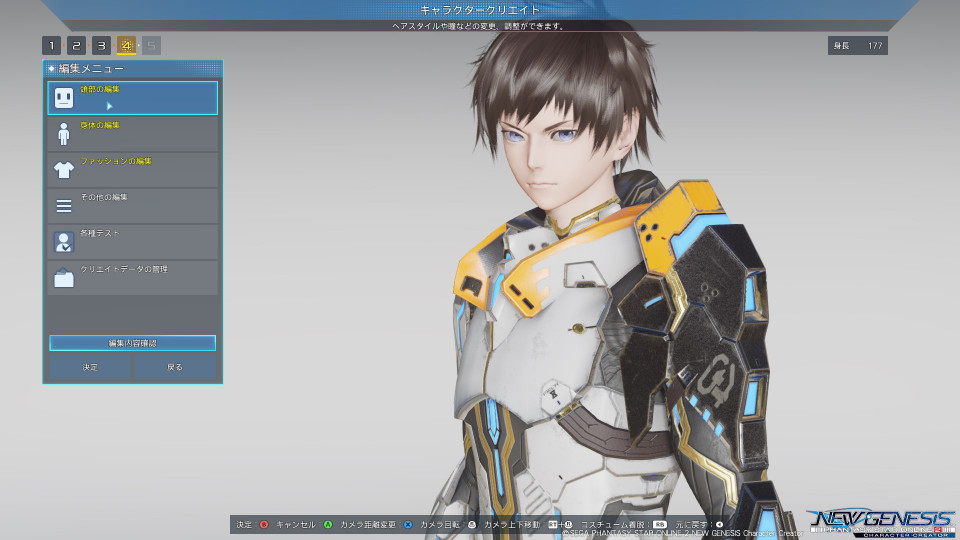
Task: Go to step 2 tab
Action: [77, 45]
